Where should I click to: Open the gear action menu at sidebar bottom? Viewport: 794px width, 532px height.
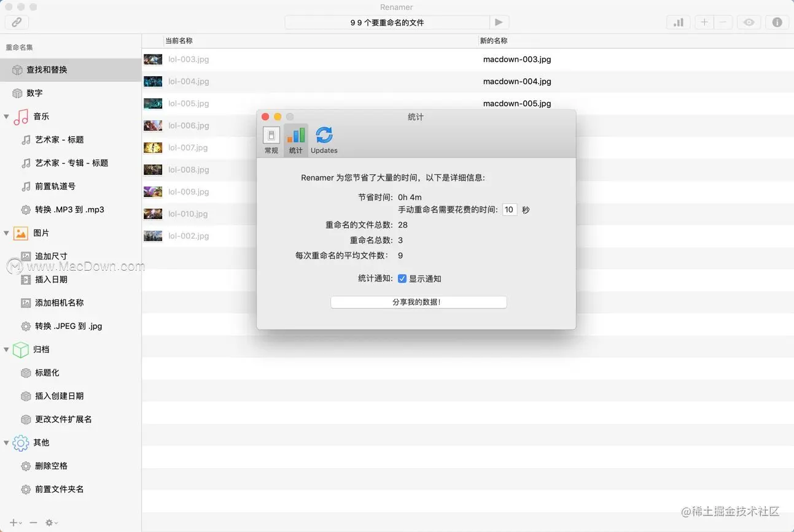coord(52,523)
